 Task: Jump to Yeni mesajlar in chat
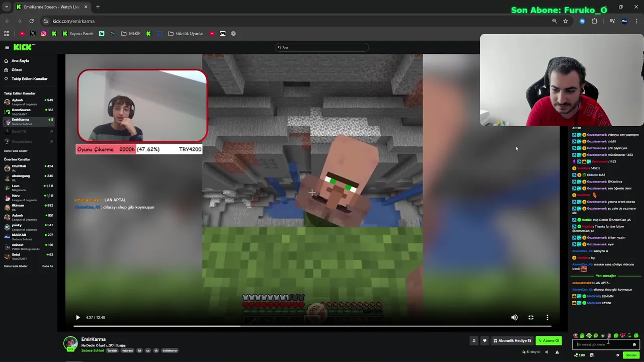606,276
